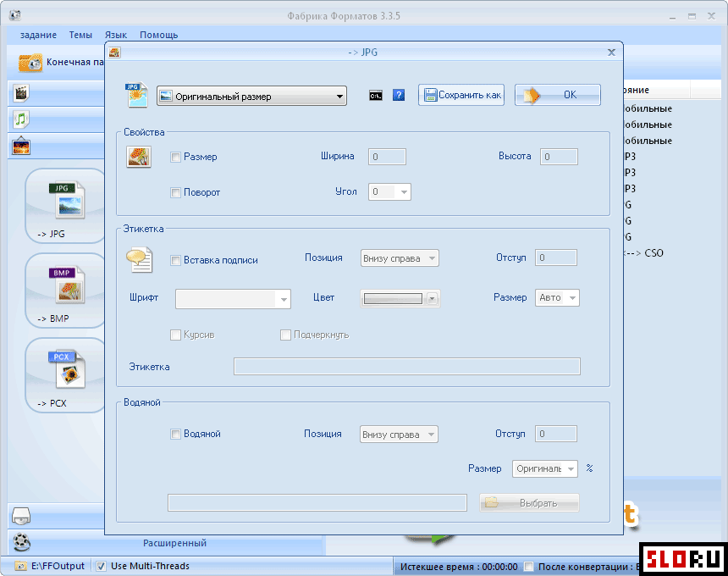The image size is (728, 576).
Task: Click the Ширина width field
Action: pyautogui.click(x=387, y=157)
